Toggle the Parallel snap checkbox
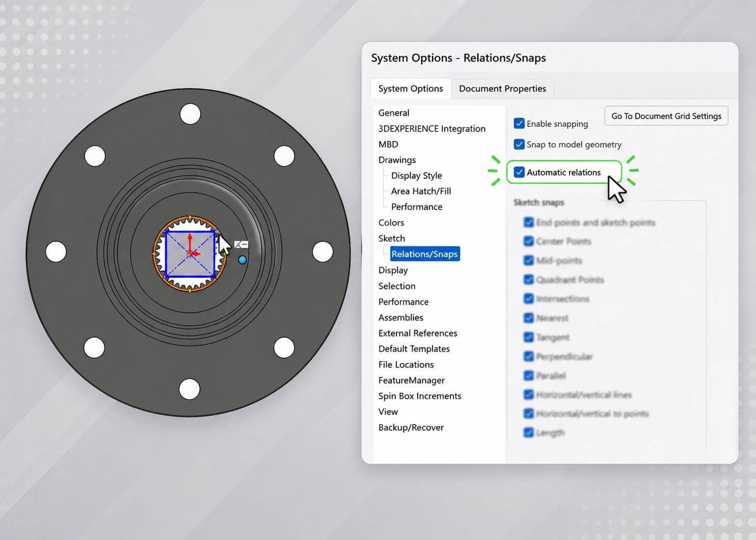Screen dimensions: 756x540 (x=528, y=375)
